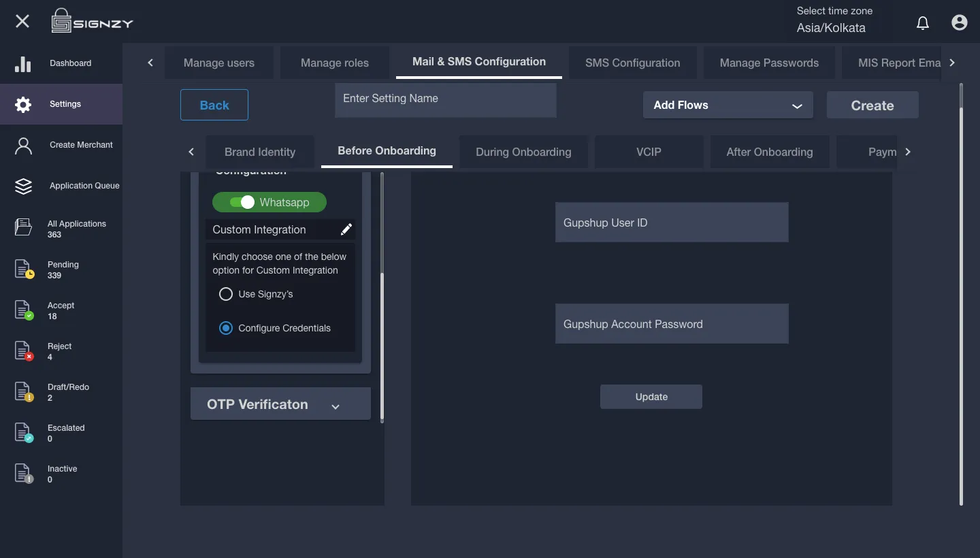Open the Brand Identity tab
The image size is (980, 558).
(260, 152)
